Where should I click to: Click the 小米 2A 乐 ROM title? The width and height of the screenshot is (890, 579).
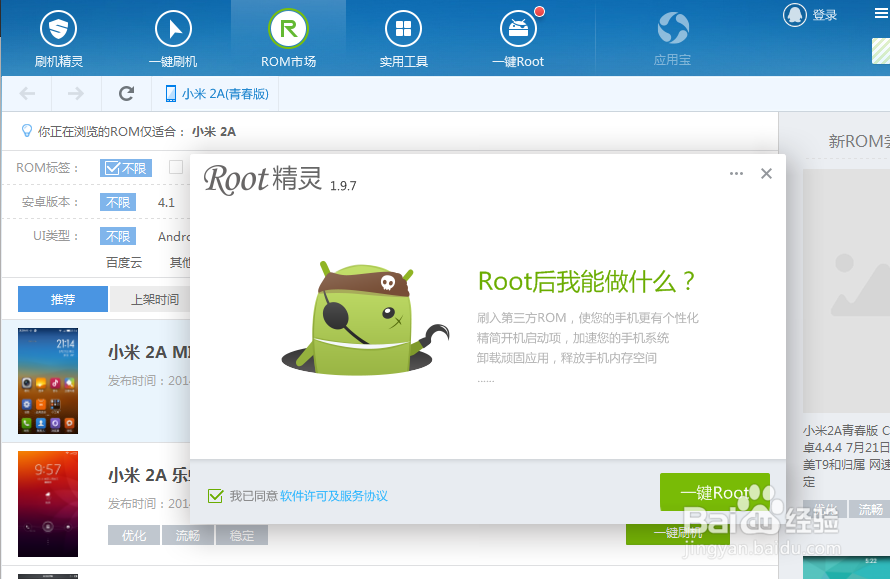coord(149,475)
